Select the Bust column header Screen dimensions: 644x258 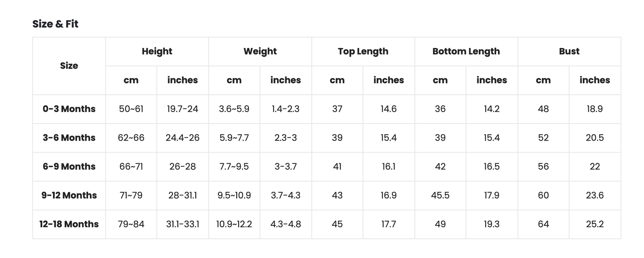pos(569,52)
